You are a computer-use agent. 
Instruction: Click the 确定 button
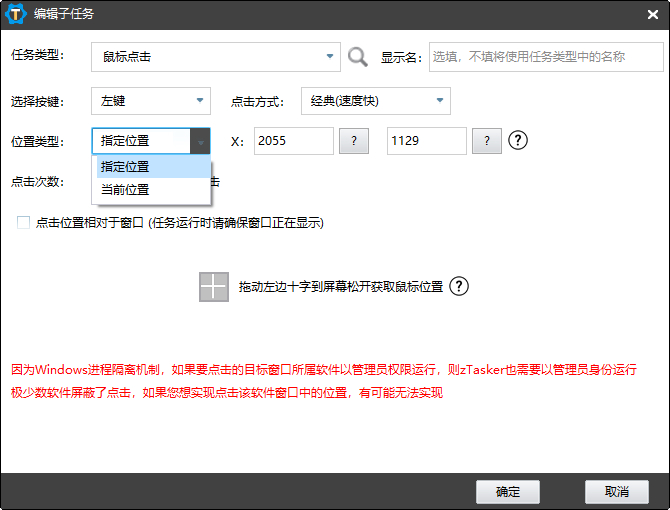point(508,492)
